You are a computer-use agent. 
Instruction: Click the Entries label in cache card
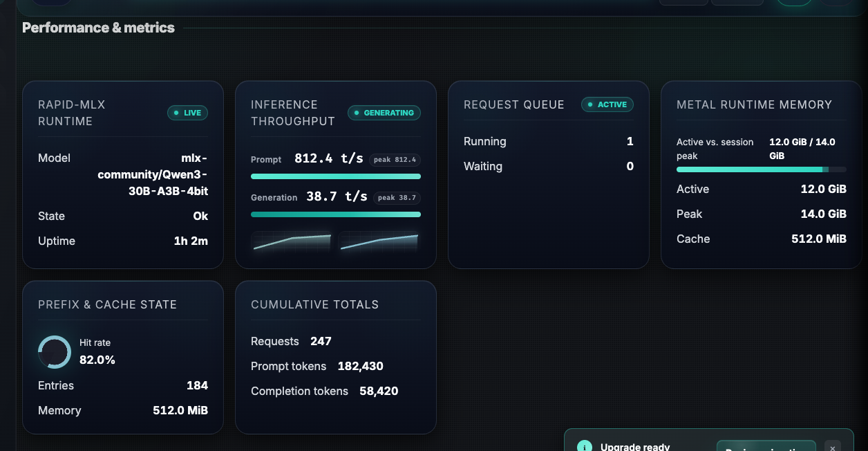click(x=56, y=385)
